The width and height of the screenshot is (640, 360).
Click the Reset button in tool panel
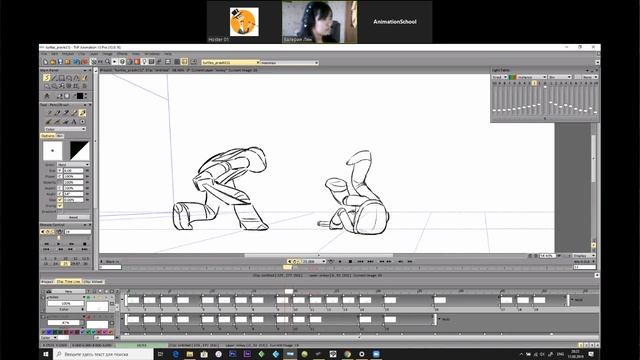[x=73, y=217]
